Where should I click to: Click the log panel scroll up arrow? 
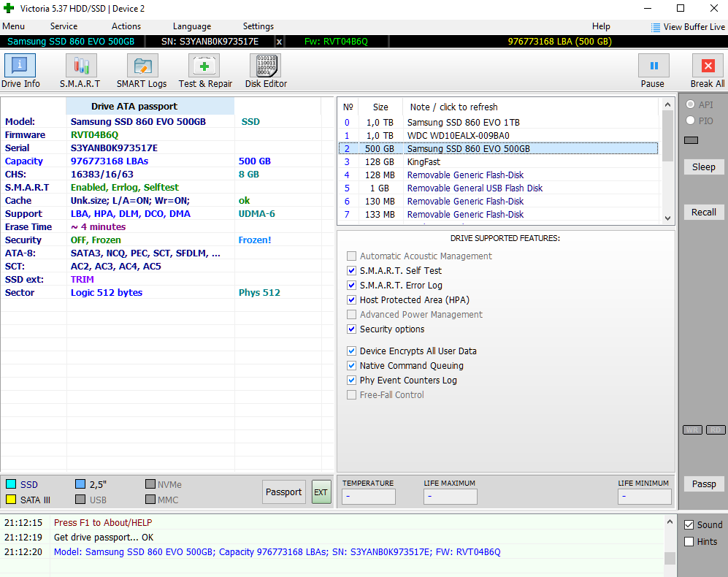point(670,521)
